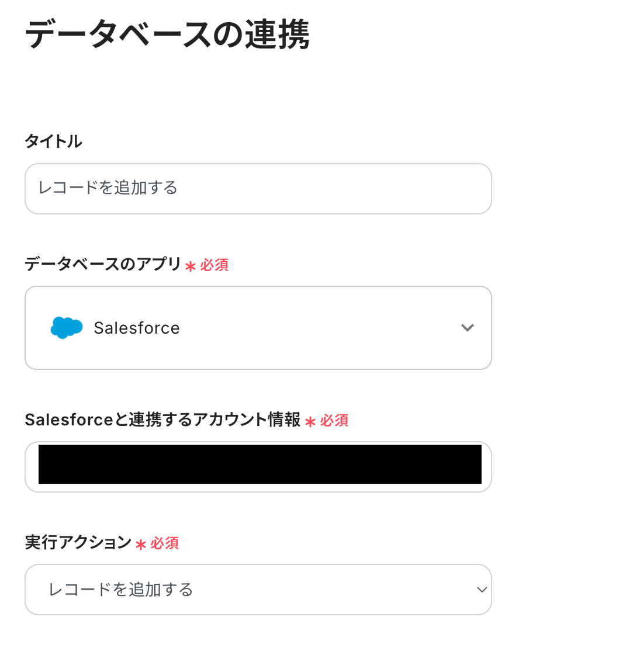Image resolution: width=623 pixels, height=672 pixels.
Task: Click red asterisk next to 実行アクション
Action: pyautogui.click(x=140, y=545)
